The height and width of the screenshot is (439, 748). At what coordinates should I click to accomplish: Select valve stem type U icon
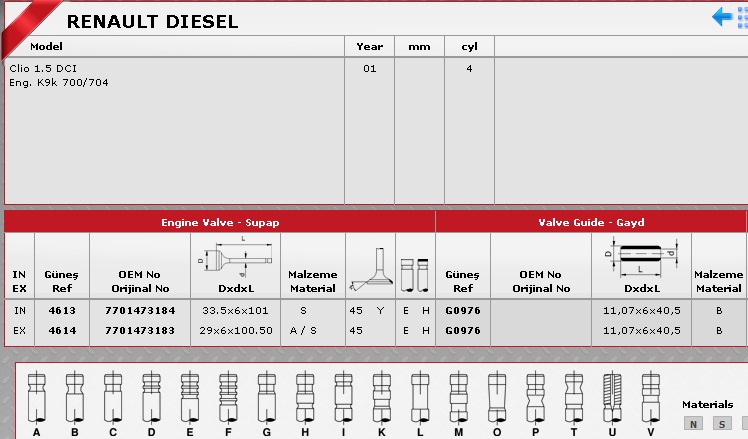611,398
